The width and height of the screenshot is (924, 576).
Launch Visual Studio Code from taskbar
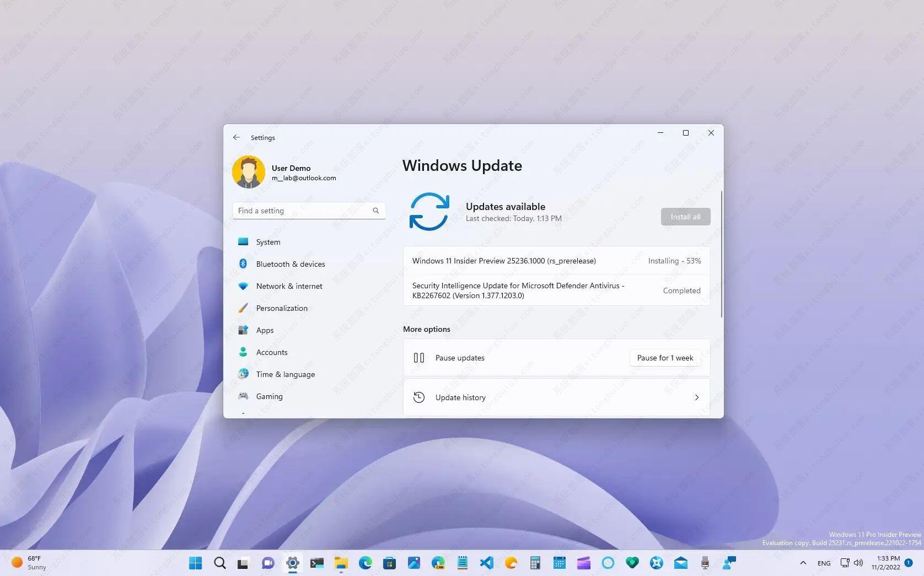[x=486, y=563]
